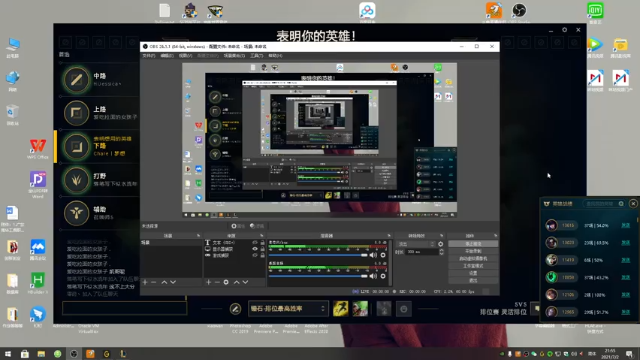Open the last Help menu in OBS
Screen dimensions: 640x360
(x=276, y=56)
